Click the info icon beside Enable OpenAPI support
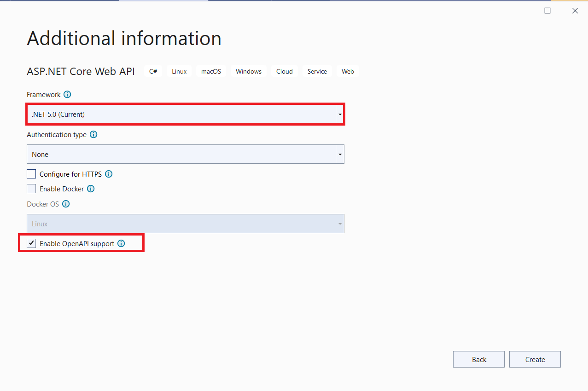Screen dimensions: 588x391 point(121,243)
